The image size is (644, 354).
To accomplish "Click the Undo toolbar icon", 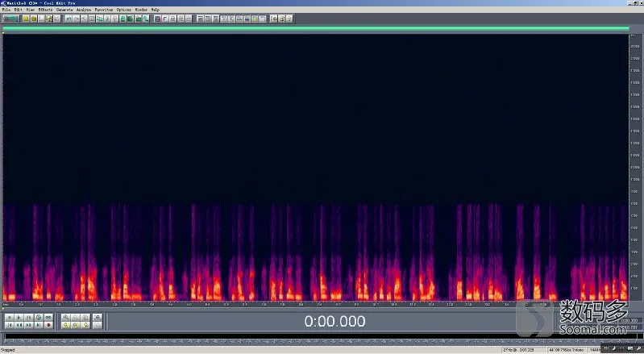I will 69,19.
